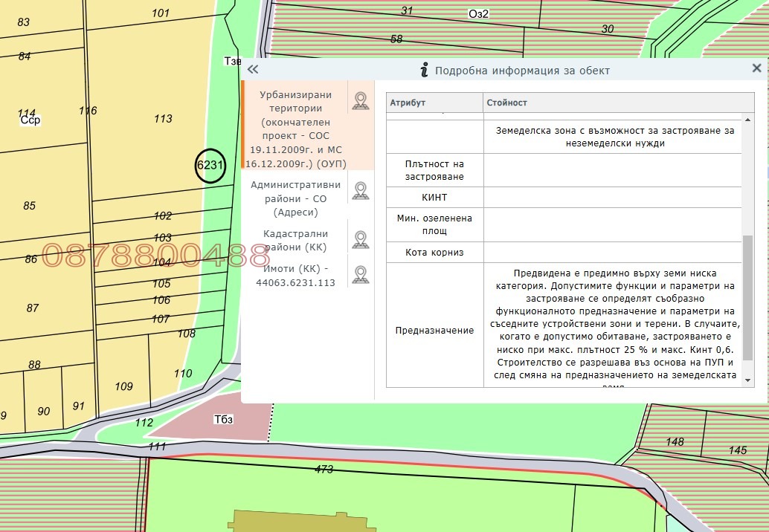Locate Административни райони layer via marker icon
This screenshot has height=532, width=769.
361,191
